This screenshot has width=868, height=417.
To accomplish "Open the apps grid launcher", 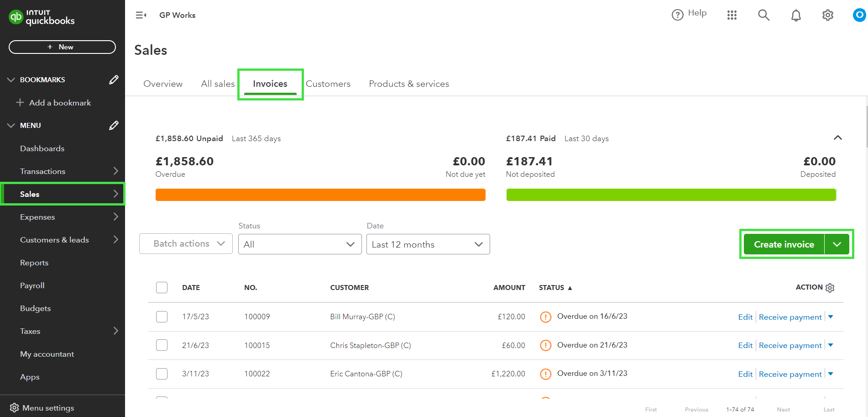I will click(x=732, y=16).
